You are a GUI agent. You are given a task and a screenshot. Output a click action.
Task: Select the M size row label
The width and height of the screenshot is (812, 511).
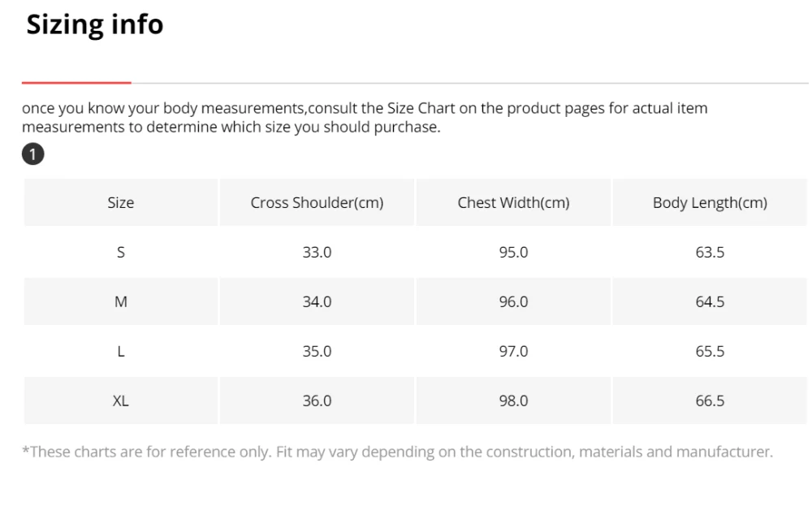tap(120, 302)
